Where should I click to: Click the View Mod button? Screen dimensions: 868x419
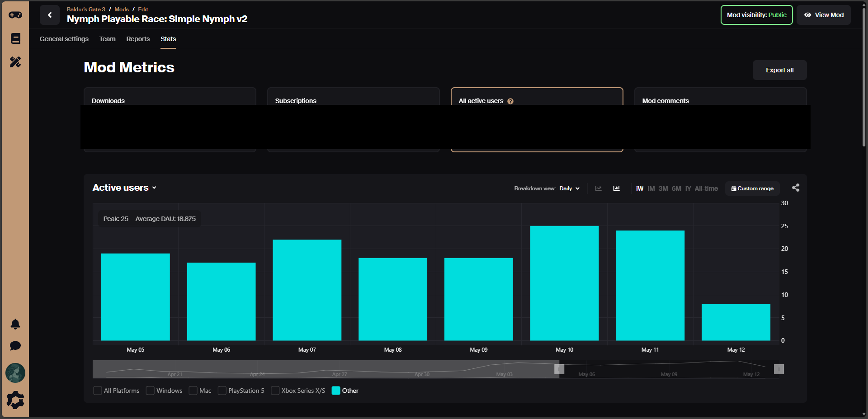tap(824, 15)
